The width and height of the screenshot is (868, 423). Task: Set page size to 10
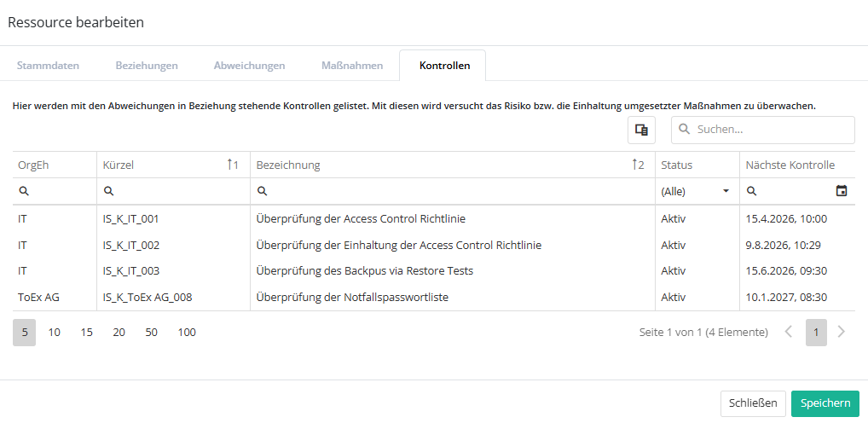pos(55,333)
